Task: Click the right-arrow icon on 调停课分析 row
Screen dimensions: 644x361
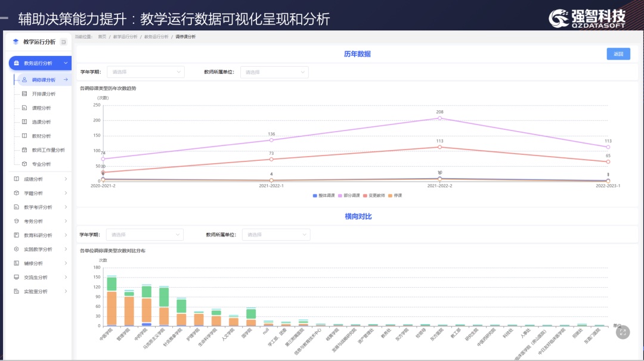Action: coord(66,80)
